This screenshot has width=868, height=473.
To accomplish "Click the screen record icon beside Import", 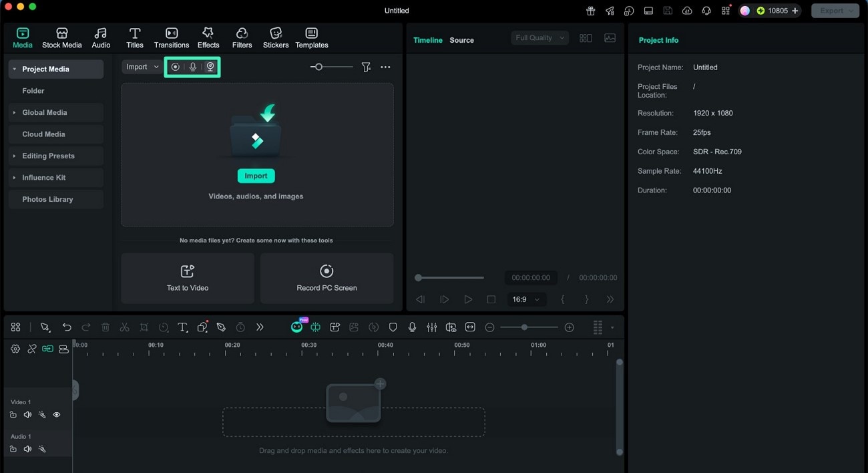I will point(176,67).
